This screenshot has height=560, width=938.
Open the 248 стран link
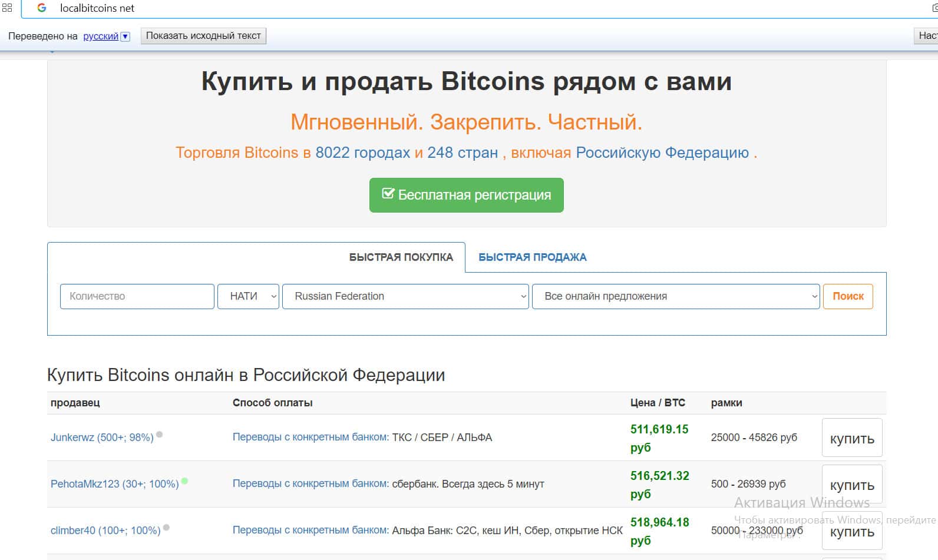pyautogui.click(x=463, y=153)
